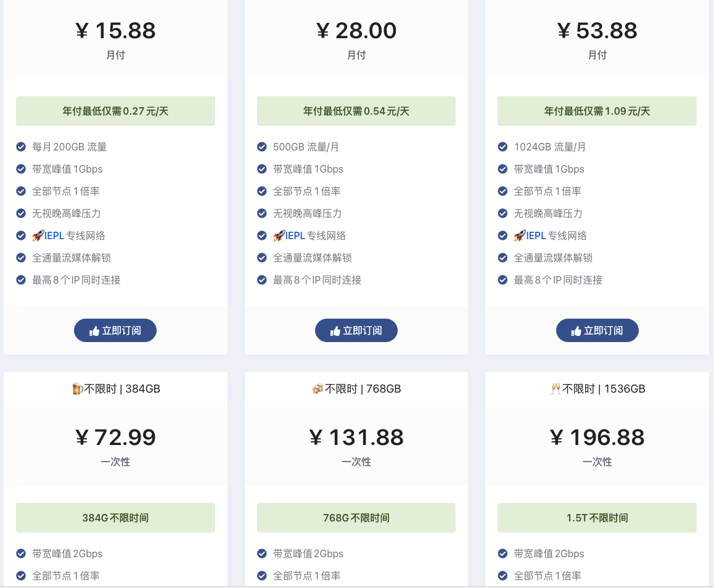Click check icon beside 全部节点 1 倍率 in ¥72.99 plan
This screenshot has height=588, width=714.
tap(21, 576)
